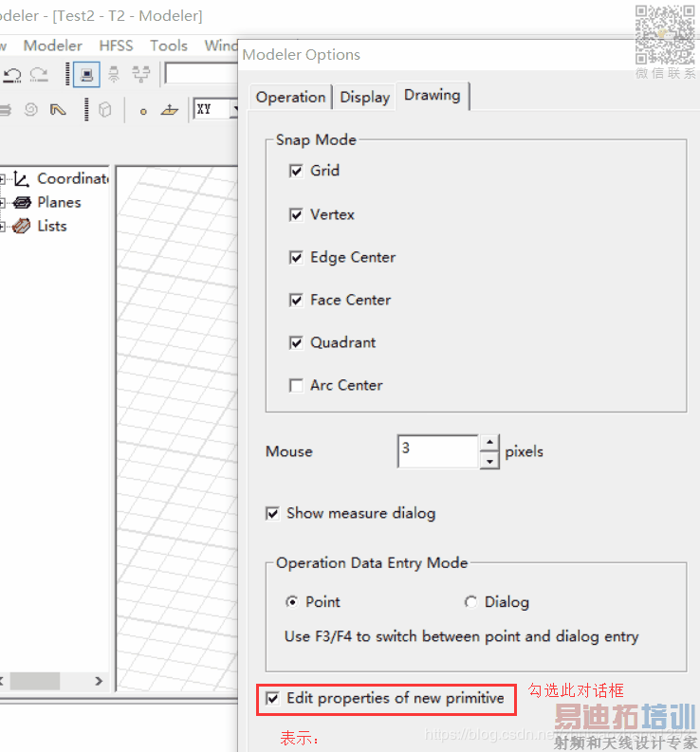Select the Drawing tab

pos(433,95)
